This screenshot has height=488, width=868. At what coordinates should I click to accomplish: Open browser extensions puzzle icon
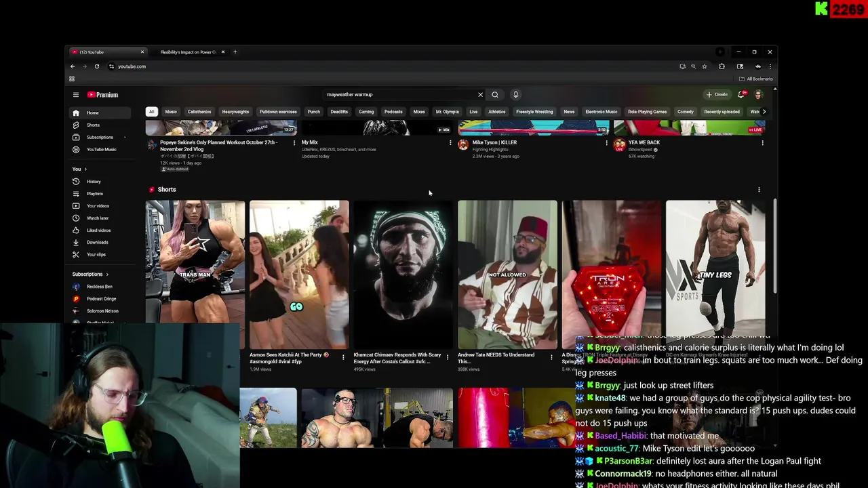pos(722,66)
